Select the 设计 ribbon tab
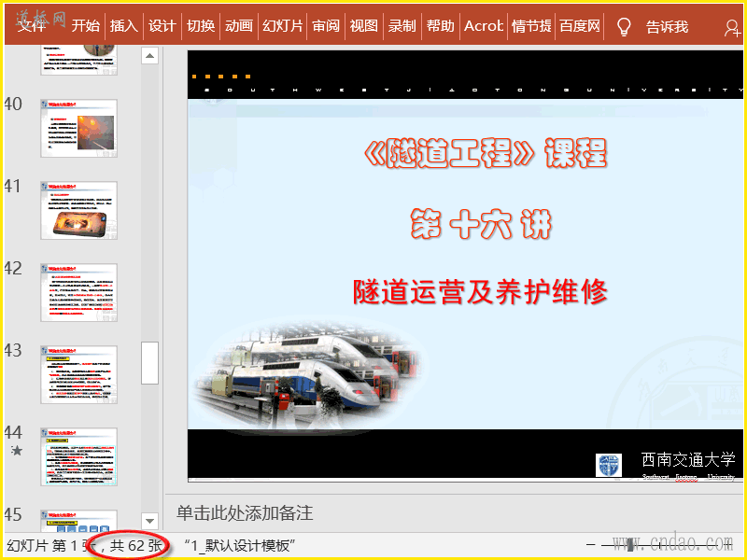 click(162, 26)
